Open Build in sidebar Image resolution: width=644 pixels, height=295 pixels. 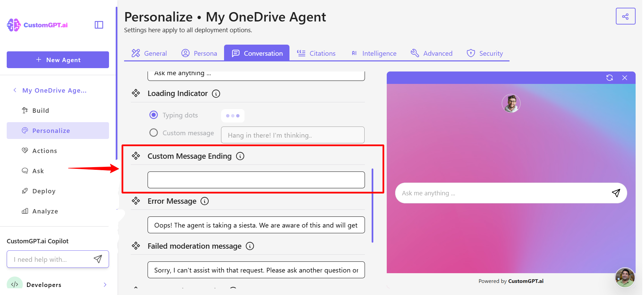(58, 110)
